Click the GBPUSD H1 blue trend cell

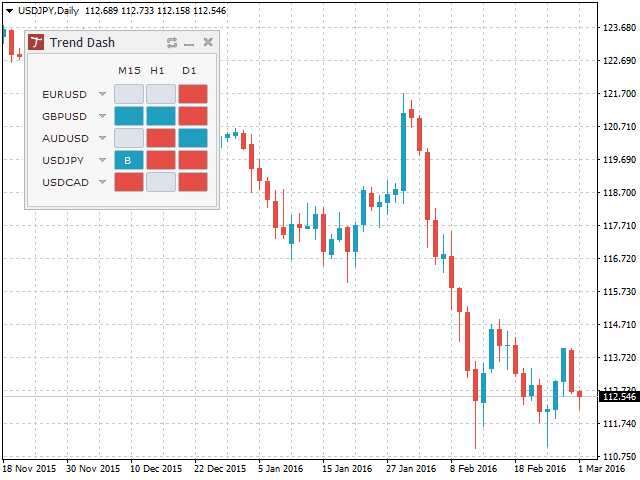(x=161, y=116)
